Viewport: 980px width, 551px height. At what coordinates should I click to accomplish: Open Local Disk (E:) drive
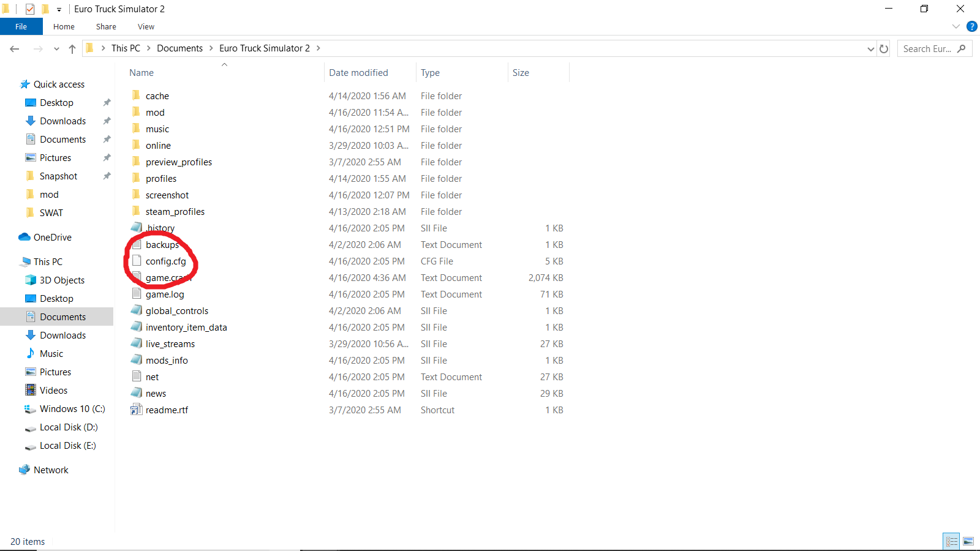point(68,445)
